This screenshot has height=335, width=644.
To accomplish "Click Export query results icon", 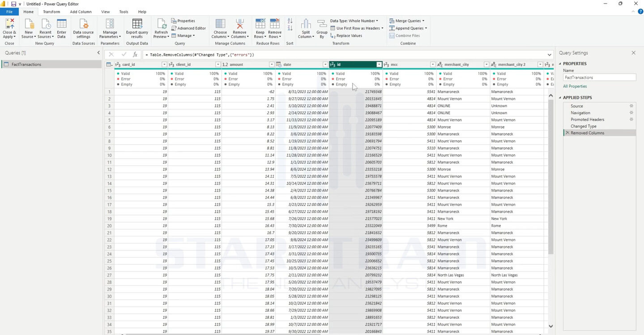I will [x=137, y=24].
